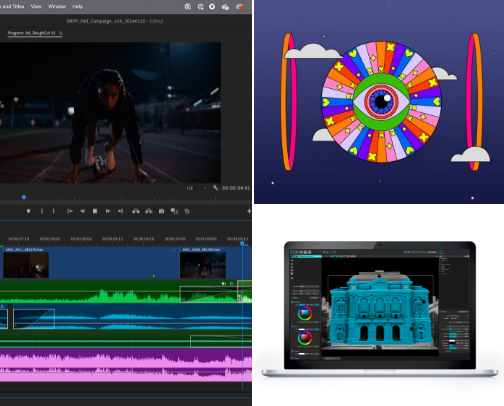The width and height of the screenshot is (504, 406).
Task: Open Program monitor wrench settings
Action: point(215,188)
